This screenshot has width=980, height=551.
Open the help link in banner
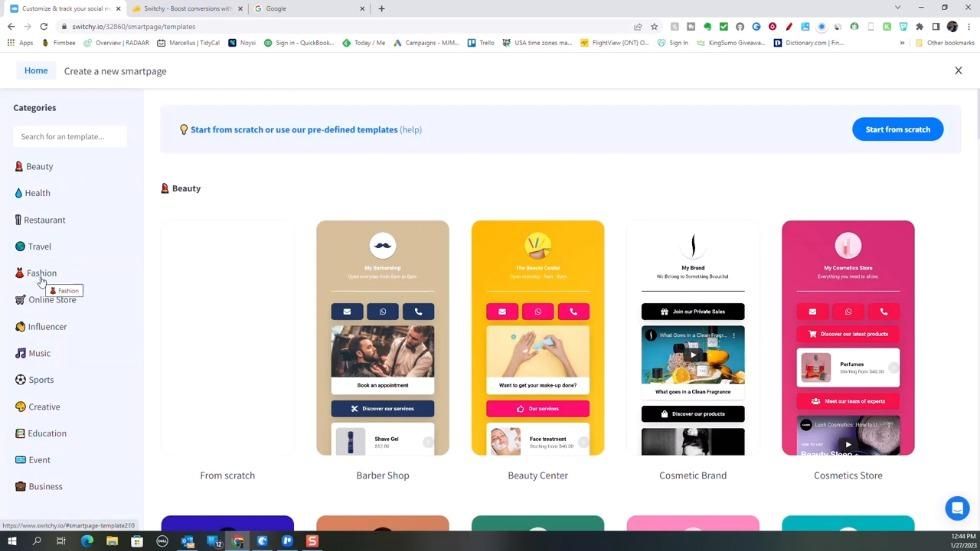411,130
